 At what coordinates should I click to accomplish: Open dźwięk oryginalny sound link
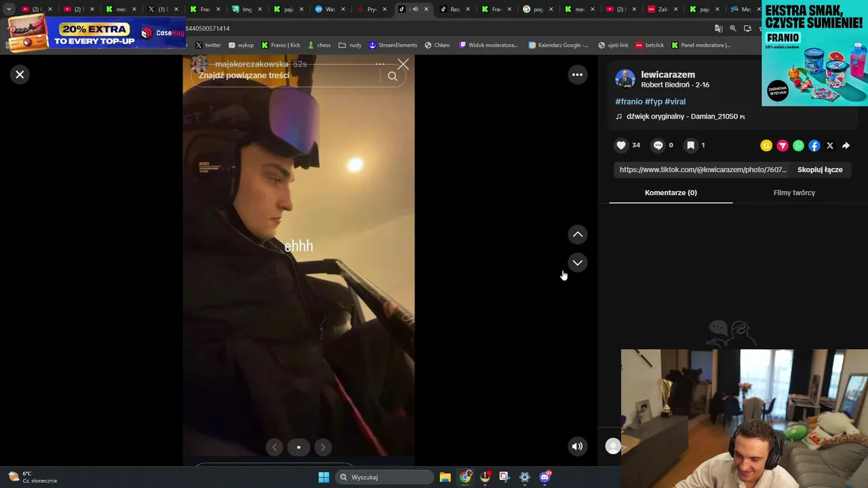click(686, 117)
